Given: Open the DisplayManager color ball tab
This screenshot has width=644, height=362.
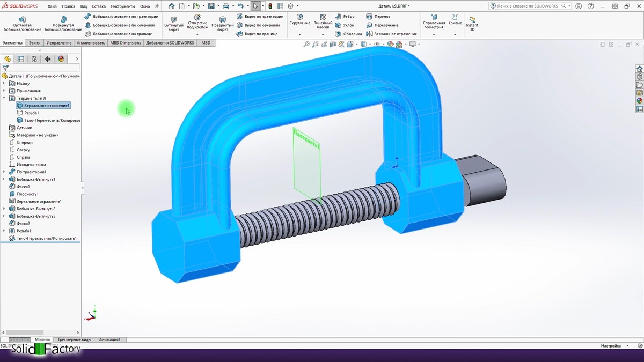Looking at the screenshot, I should tap(61, 59).
